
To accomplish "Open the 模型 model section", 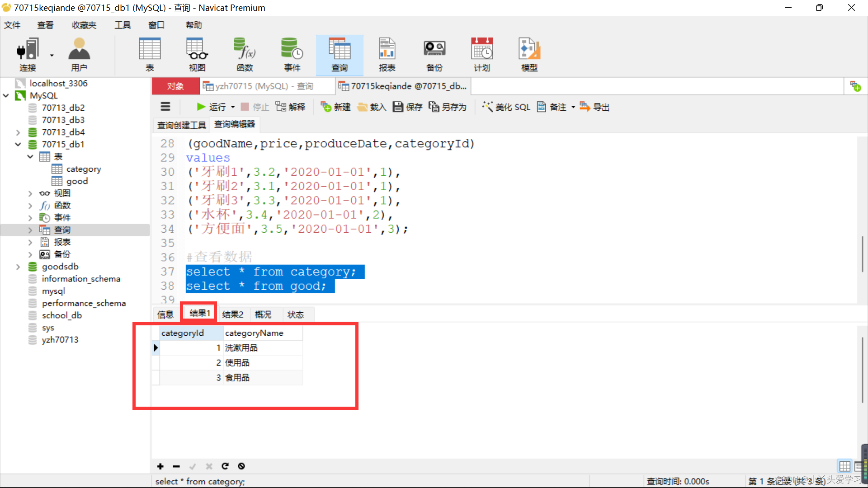I will [x=529, y=55].
